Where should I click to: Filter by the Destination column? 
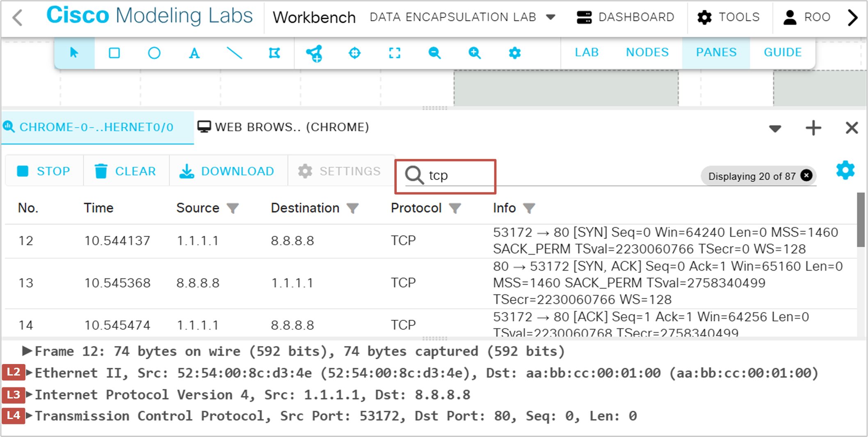pos(353,208)
